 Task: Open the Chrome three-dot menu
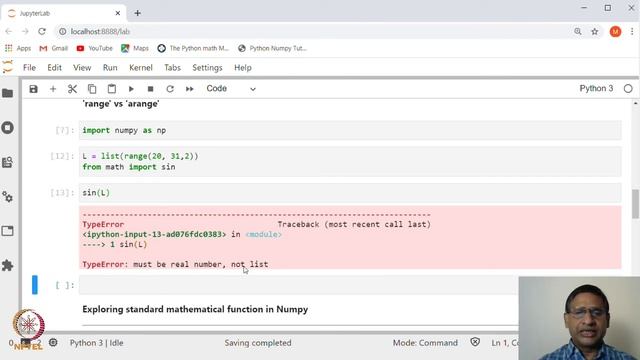tap(632, 31)
